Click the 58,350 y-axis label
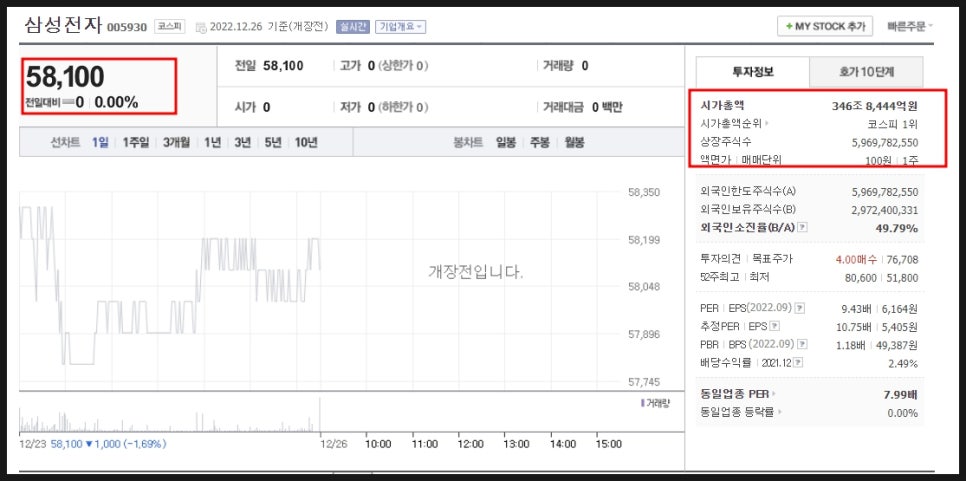The width and height of the screenshot is (966, 481). (644, 192)
